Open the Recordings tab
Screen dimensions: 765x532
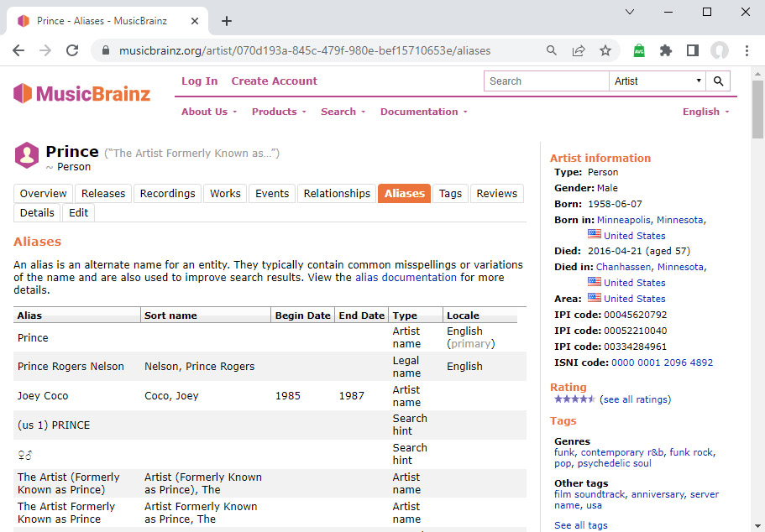tap(167, 194)
